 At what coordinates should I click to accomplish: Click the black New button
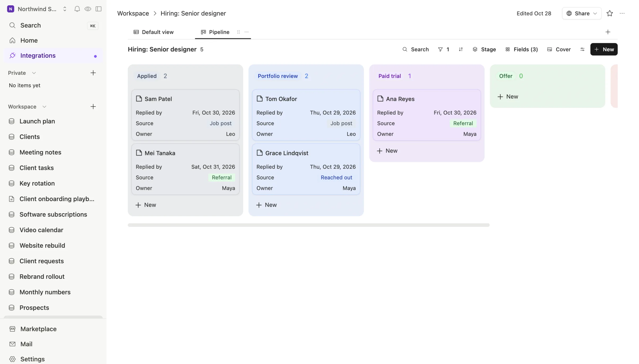[604, 50]
